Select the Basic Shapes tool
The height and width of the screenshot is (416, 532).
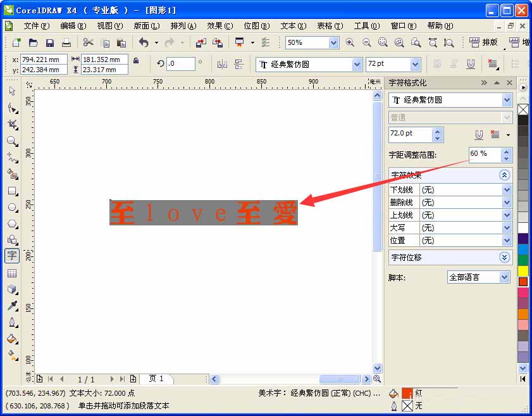coord(13,240)
